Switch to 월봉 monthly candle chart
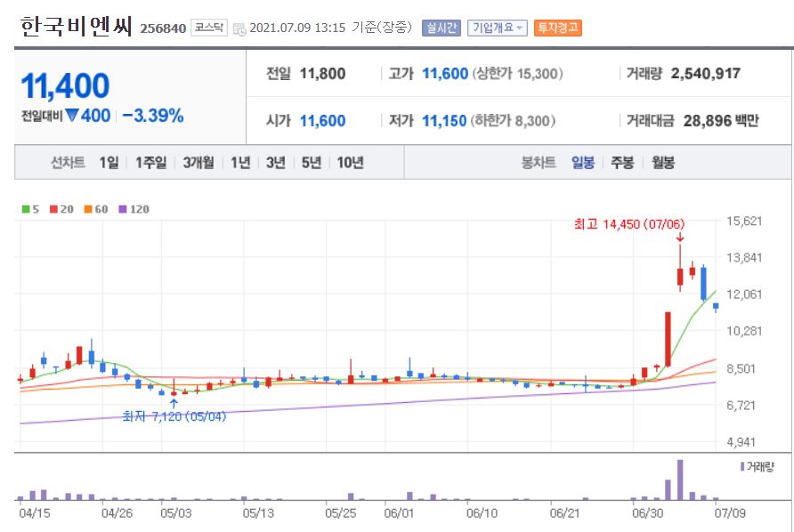Screen dimensions: 794x532 click(663, 163)
